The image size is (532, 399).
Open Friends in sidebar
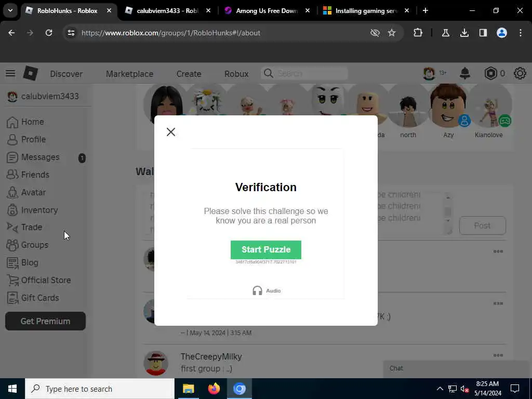coord(28,175)
